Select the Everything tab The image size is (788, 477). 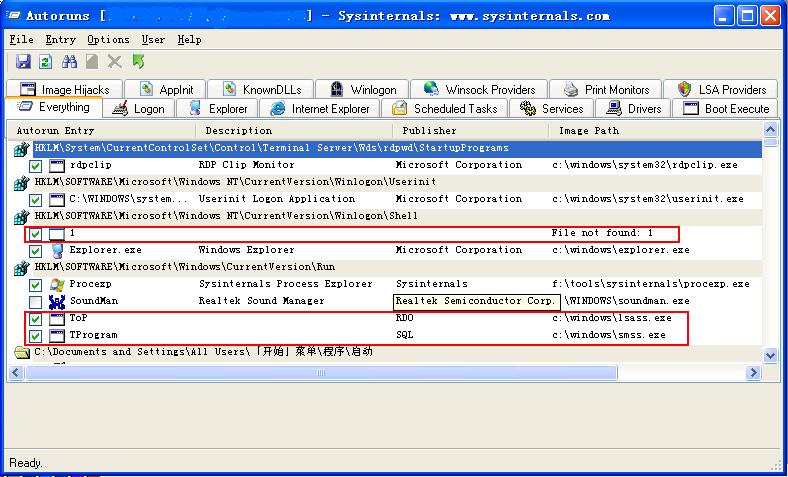pyautogui.click(x=54, y=107)
